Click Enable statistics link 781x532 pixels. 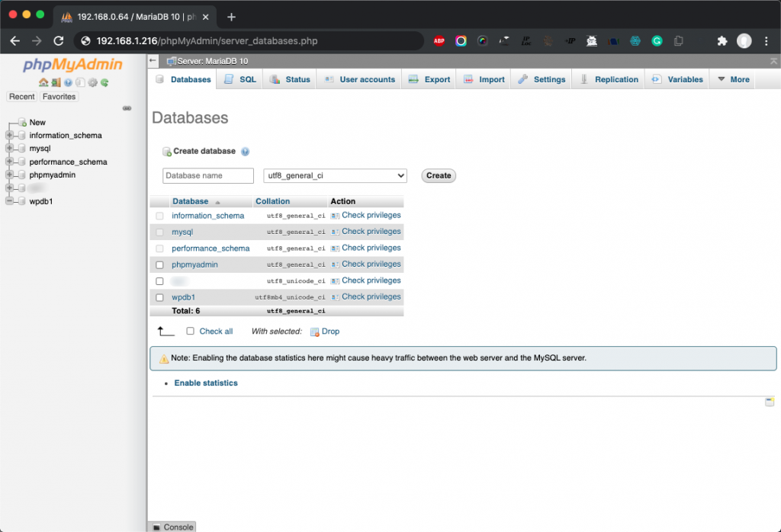[206, 383]
